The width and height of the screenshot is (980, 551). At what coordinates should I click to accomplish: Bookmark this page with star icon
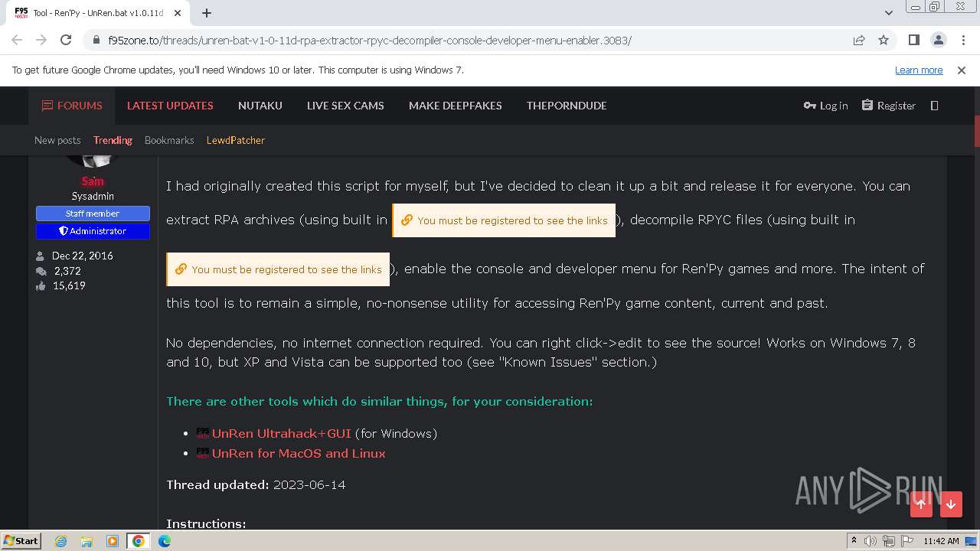click(884, 41)
